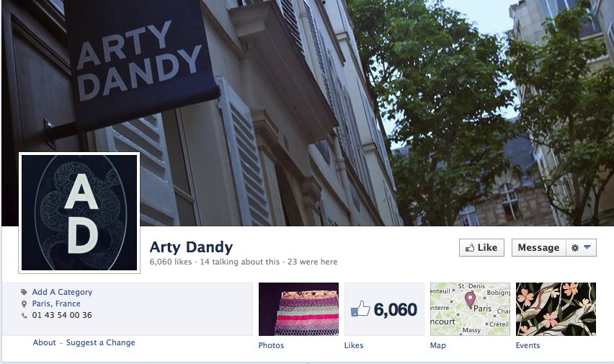
Task: Select the Events tab label
Action: click(x=528, y=345)
